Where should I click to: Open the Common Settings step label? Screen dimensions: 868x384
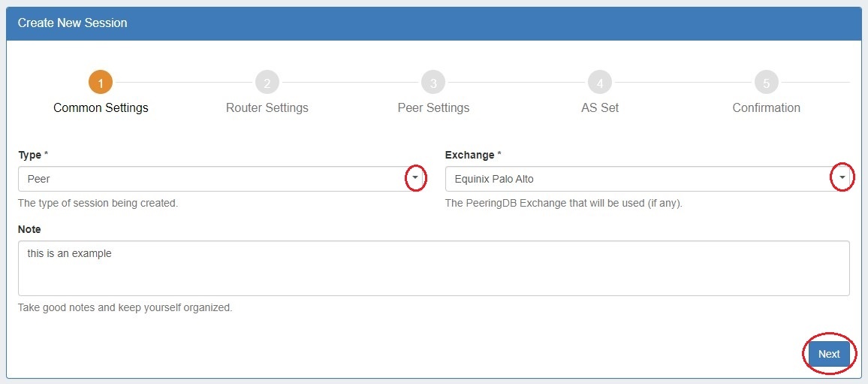pos(101,108)
